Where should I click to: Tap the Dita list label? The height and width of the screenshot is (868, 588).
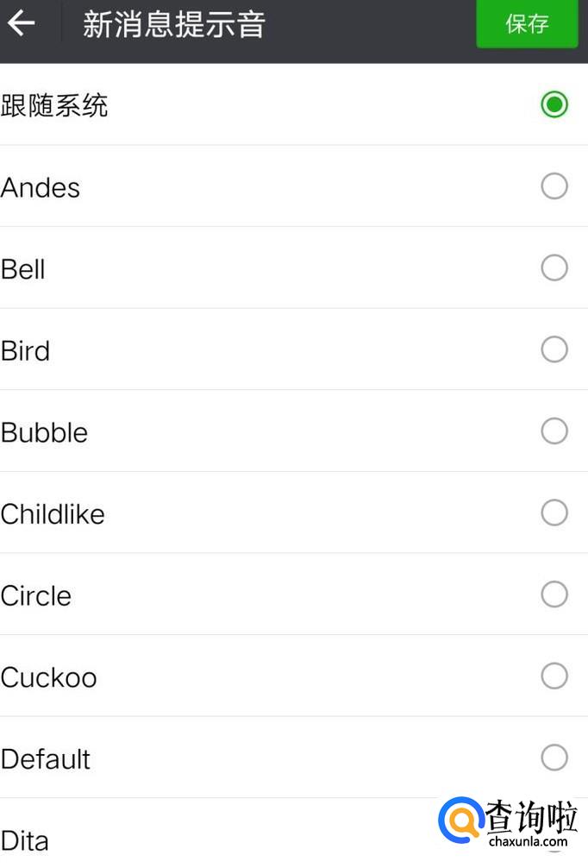point(25,840)
